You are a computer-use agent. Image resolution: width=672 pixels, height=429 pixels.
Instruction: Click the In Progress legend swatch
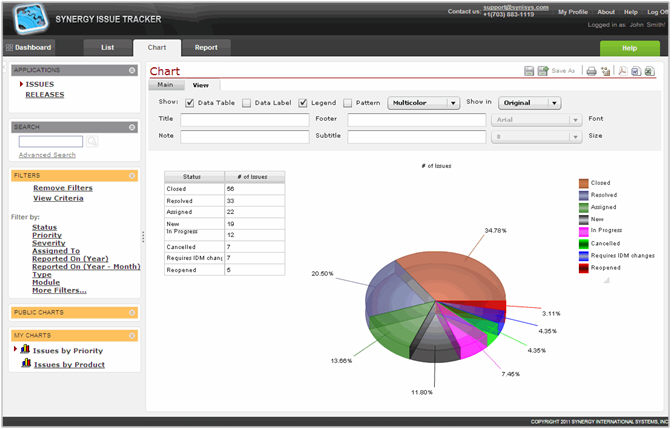pos(584,231)
